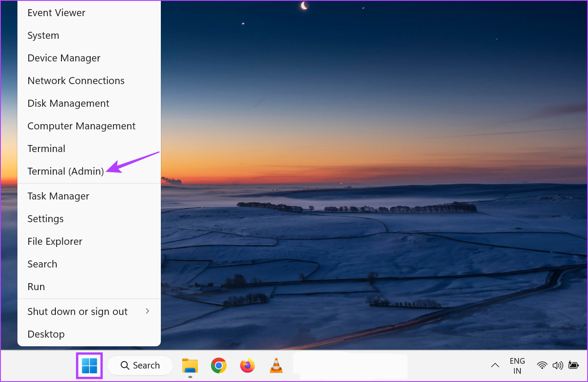
Task: Open Google Chrome from the taskbar
Action: tap(218, 365)
